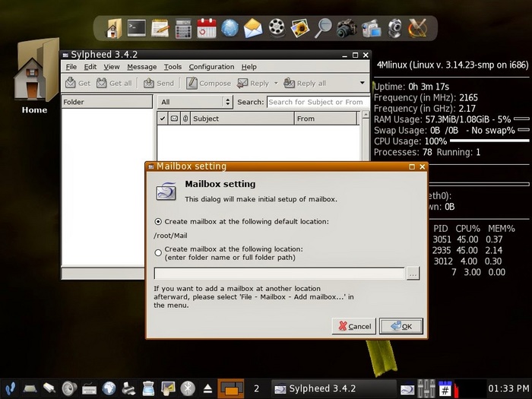Select create mailbox at default location
Screen dimensions: 532x399
pos(158,221)
